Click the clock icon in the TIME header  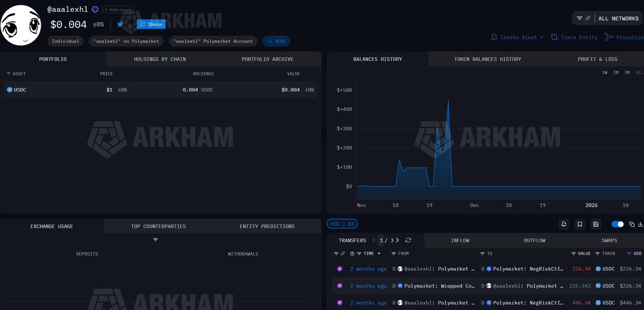352,254
